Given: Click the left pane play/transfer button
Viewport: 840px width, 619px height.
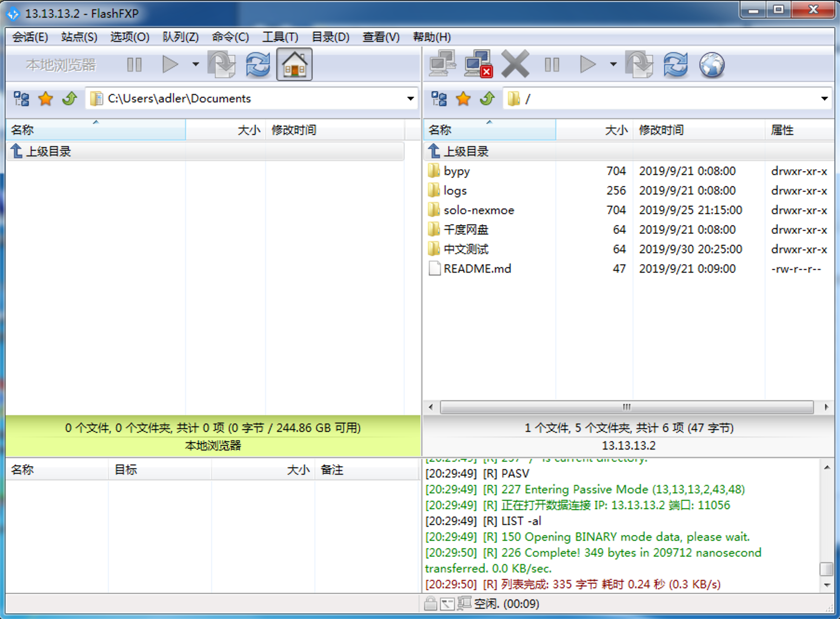Looking at the screenshot, I should point(170,65).
